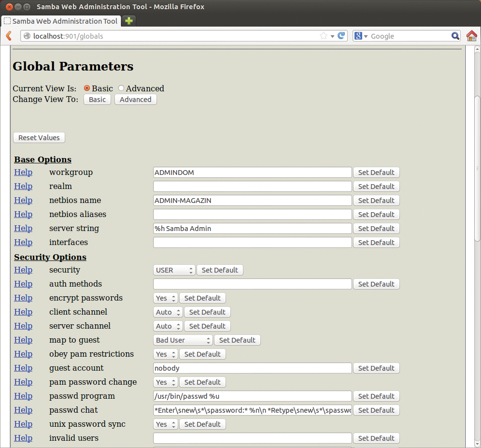Click Set Default for map to guest
The height and width of the screenshot is (448, 481).
click(238, 340)
